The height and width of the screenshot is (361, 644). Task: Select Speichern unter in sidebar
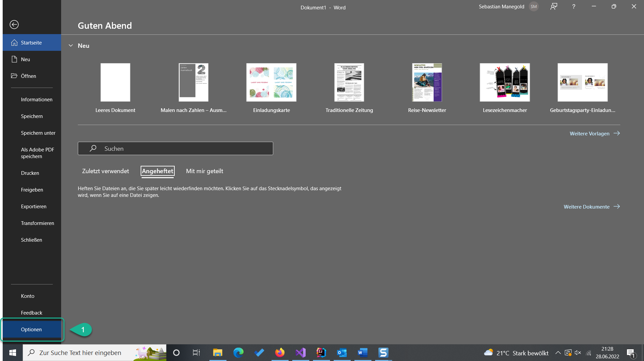click(38, 133)
